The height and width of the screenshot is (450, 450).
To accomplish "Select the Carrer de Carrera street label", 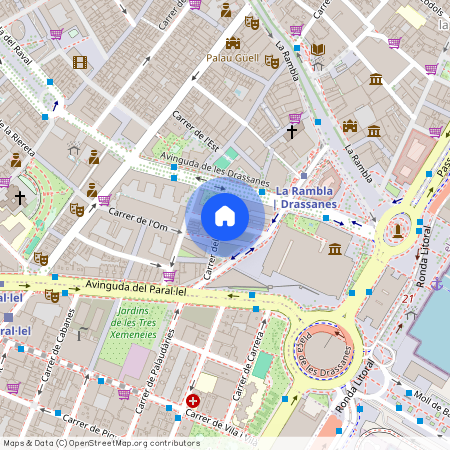I will tap(249, 365).
